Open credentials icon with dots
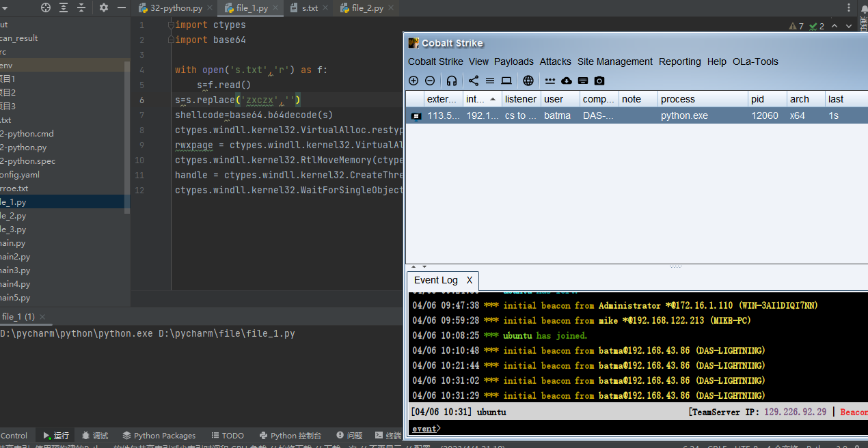The image size is (868, 448). (x=550, y=81)
